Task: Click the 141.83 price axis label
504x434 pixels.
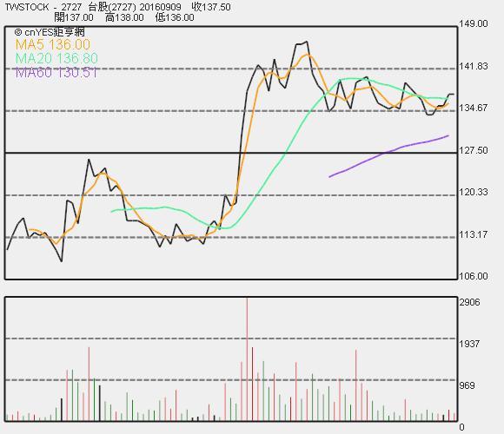Action: pyautogui.click(x=474, y=66)
